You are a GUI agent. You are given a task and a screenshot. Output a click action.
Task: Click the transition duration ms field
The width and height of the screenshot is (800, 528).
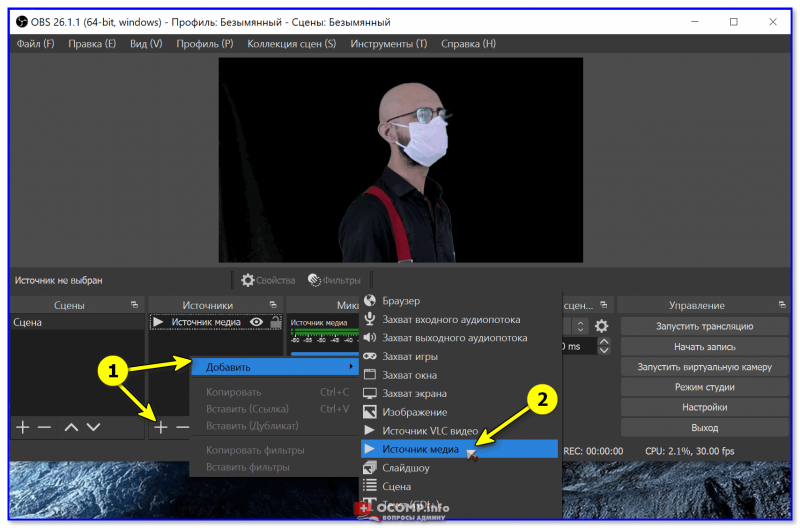click(x=579, y=346)
